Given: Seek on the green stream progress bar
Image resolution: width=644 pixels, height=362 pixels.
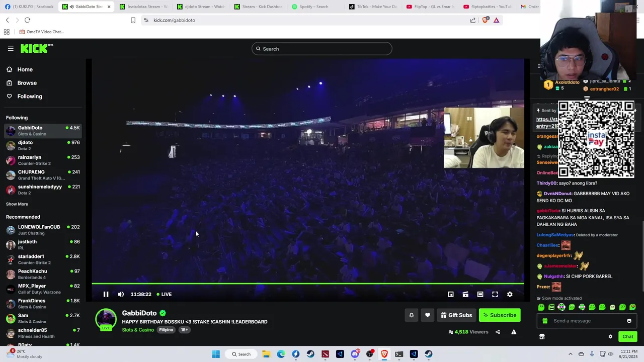Looking at the screenshot, I should (x=307, y=284).
